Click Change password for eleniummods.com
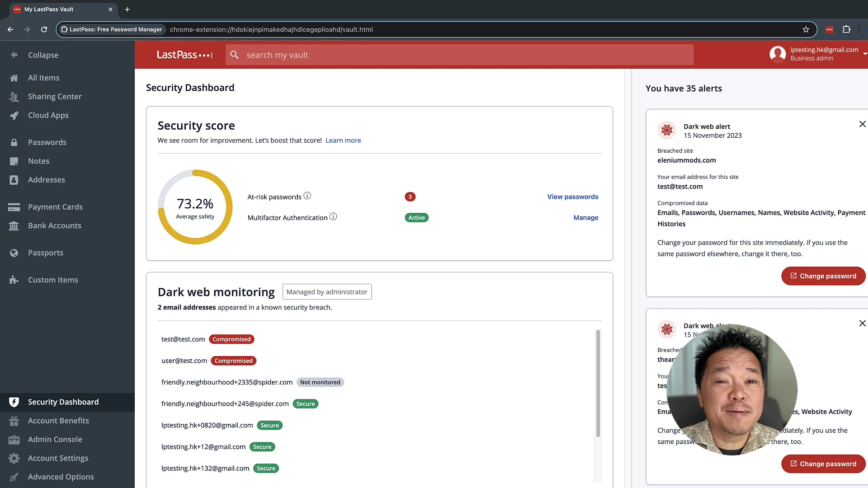The width and height of the screenshot is (868, 488). point(823,276)
